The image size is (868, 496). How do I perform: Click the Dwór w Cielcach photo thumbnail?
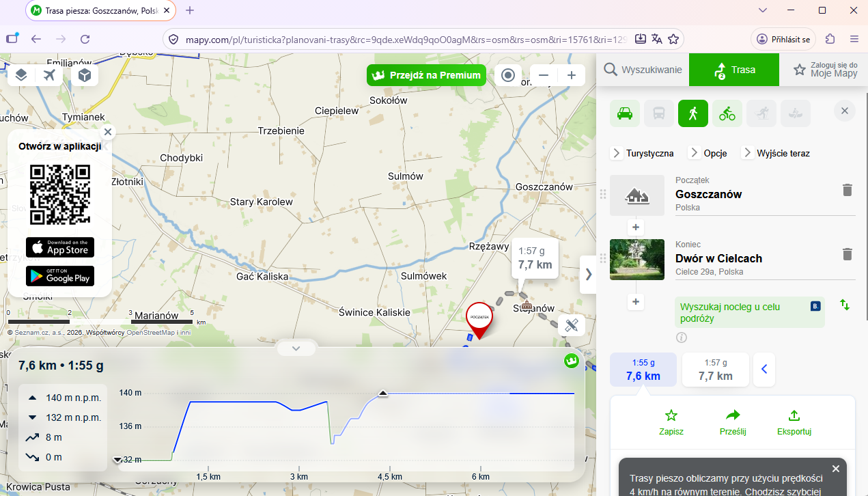click(x=637, y=260)
